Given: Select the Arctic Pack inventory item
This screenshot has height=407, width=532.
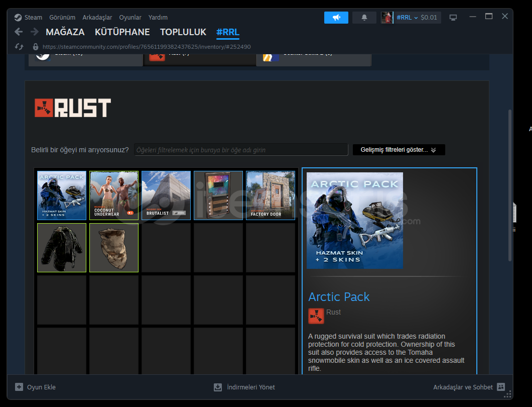Looking at the screenshot, I should click(62, 195).
